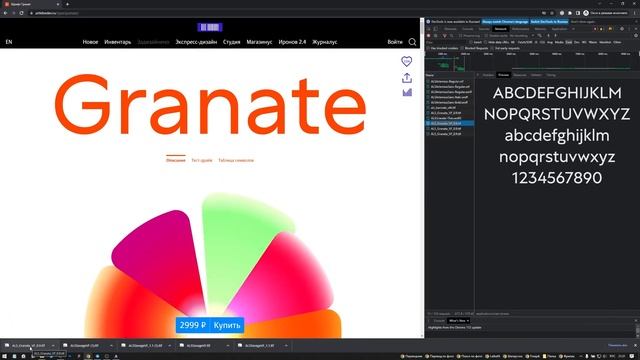Switch to the Network tab in DevTools
This screenshot has width=640, height=360.
tap(500, 29)
